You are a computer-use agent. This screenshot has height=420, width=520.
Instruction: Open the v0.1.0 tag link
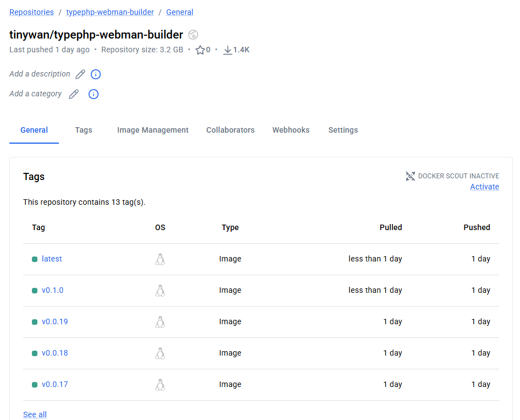(52, 290)
